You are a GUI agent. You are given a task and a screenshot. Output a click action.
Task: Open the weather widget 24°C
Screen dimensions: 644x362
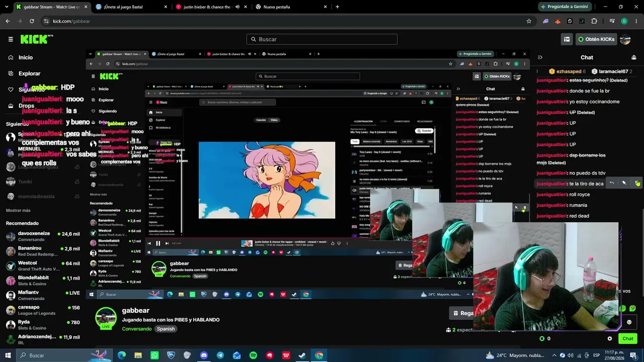pos(515,355)
